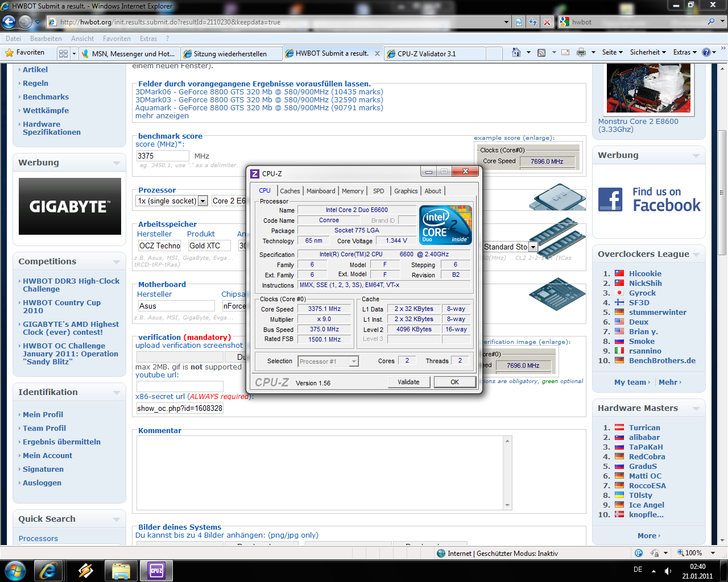Click the Validate button in CPU-Z
Viewport: 728px width, 582px height.
click(x=408, y=382)
